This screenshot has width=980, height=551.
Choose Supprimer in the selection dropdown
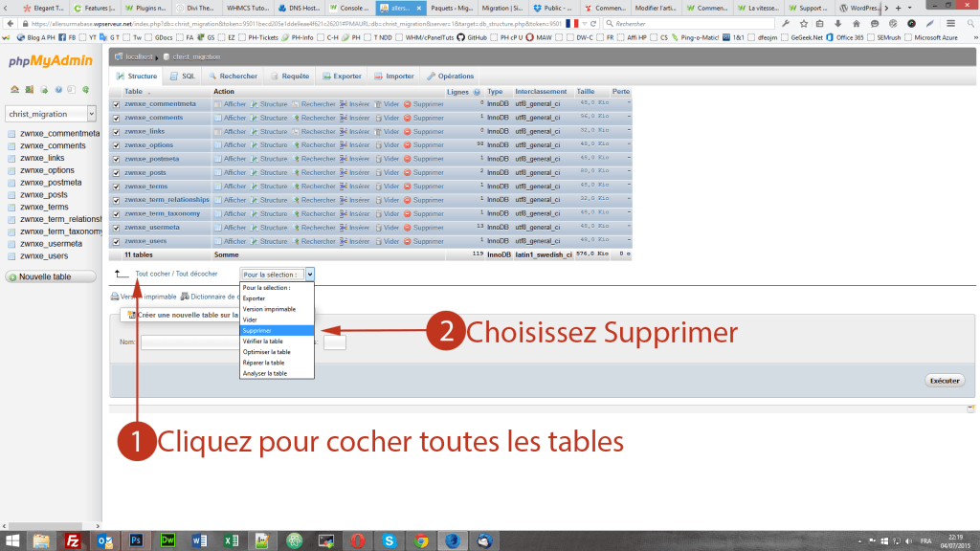tap(277, 330)
